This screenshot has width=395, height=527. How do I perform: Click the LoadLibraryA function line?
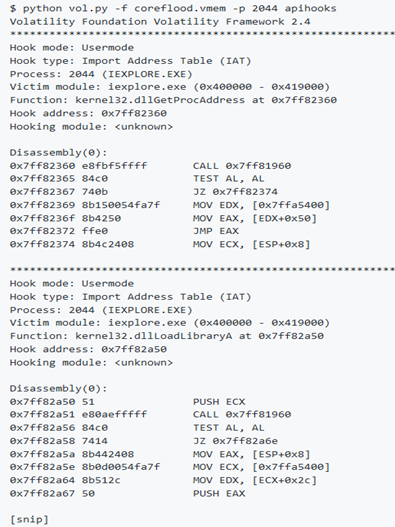[x=167, y=336]
